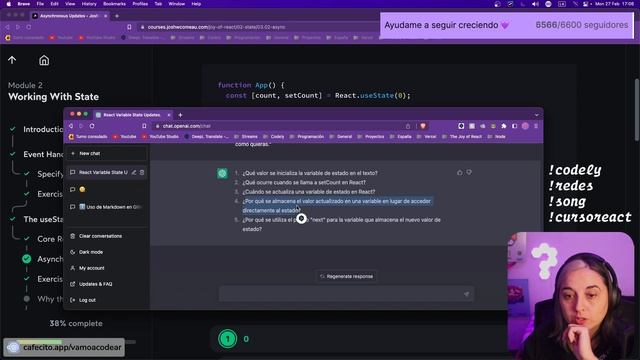This screenshot has height=360, width=640.
Task: Thumbs up the ChatGPT response
Action: point(460,173)
